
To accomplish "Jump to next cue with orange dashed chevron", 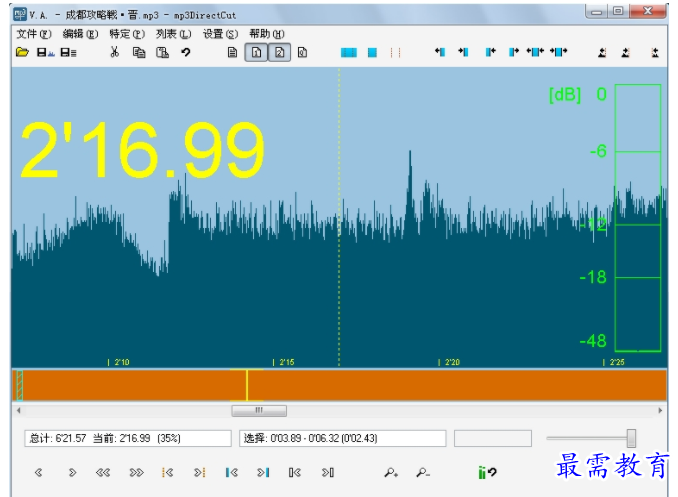I will point(199,472).
